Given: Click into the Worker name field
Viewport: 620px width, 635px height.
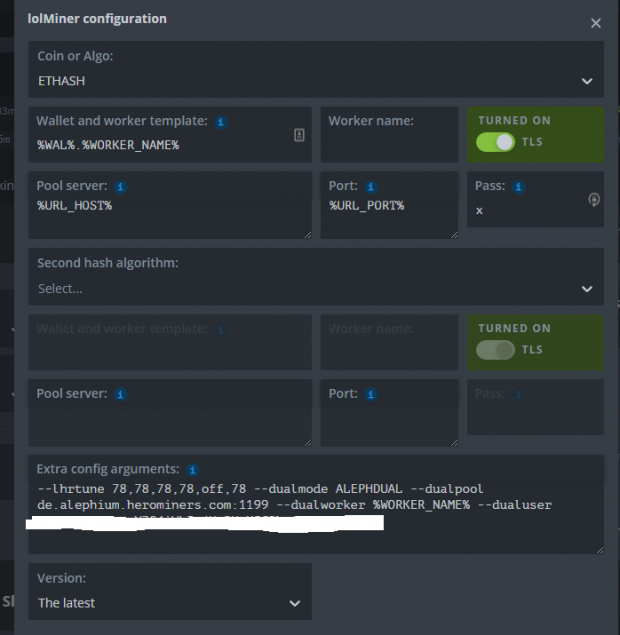Looking at the screenshot, I should click(x=388, y=145).
